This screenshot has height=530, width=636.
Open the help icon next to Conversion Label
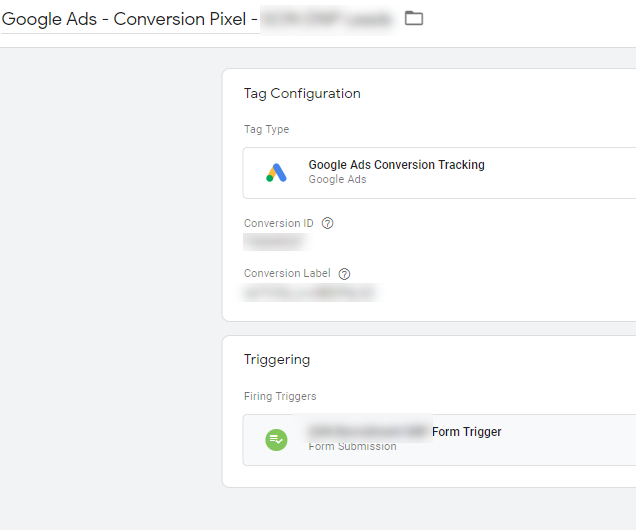coord(344,273)
